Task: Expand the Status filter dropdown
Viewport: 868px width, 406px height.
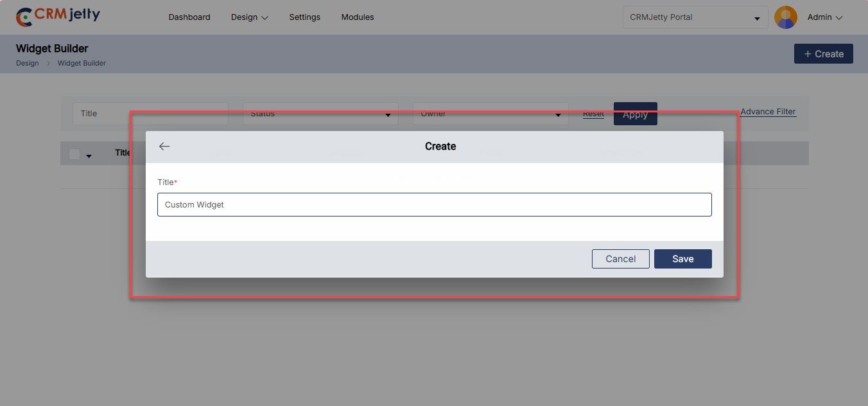Action: [320, 114]
